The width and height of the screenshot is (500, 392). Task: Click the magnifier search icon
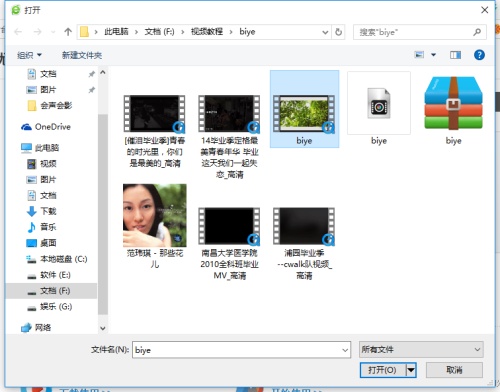[x=477, y=32]
